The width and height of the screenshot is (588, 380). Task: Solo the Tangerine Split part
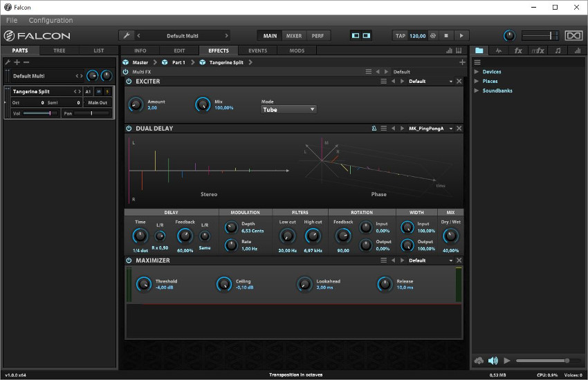click(x=107, y=91)
